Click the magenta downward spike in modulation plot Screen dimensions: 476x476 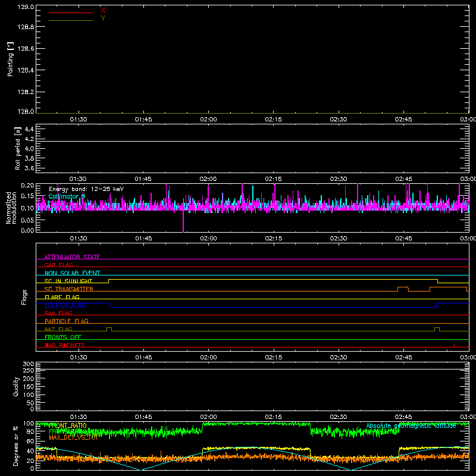click(x=183, y=221)
